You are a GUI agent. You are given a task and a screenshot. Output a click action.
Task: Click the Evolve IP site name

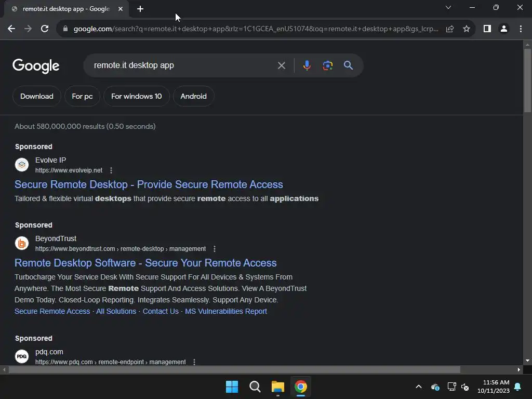coord(50,160)
